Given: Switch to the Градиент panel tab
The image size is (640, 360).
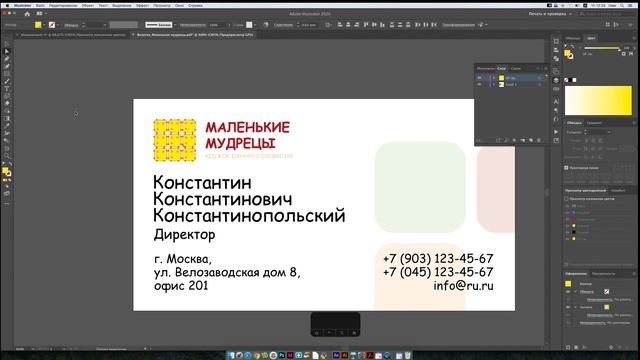Looking at the screenshot, I should (x=594, y=123).
